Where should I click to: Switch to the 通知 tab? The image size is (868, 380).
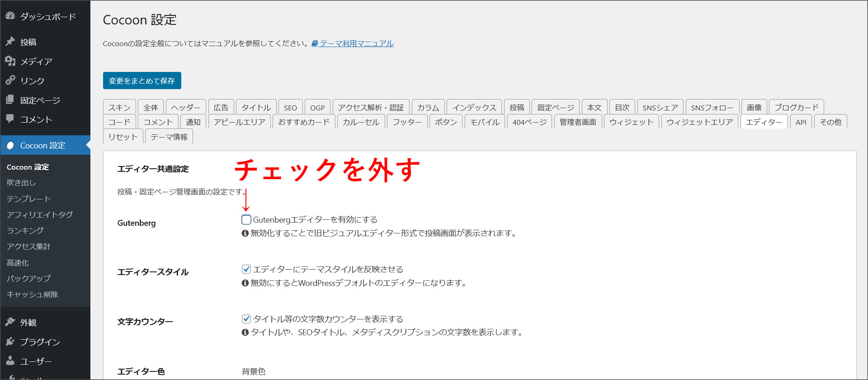(x=193, y=122)
